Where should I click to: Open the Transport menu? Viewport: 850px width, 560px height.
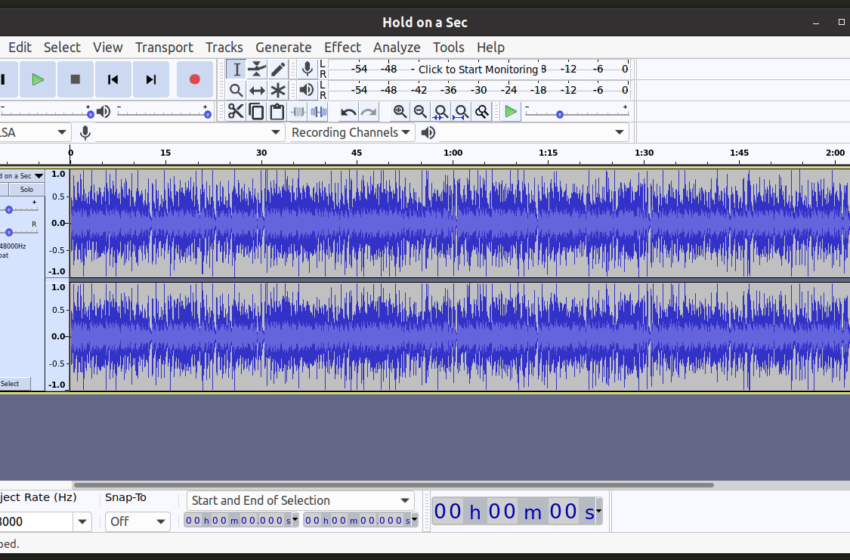164,47
